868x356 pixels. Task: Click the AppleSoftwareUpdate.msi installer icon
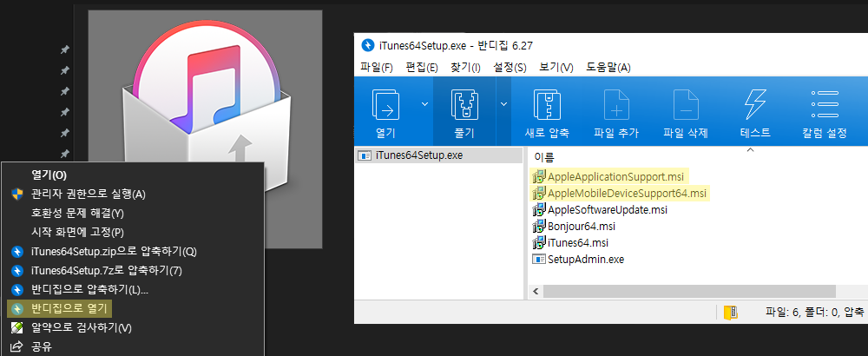click(539, 210)
